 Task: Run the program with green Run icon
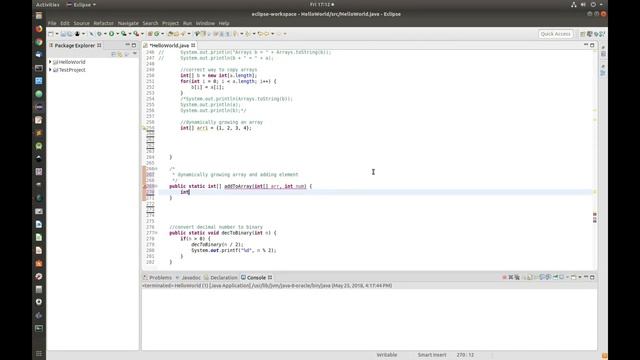[111, 34]
